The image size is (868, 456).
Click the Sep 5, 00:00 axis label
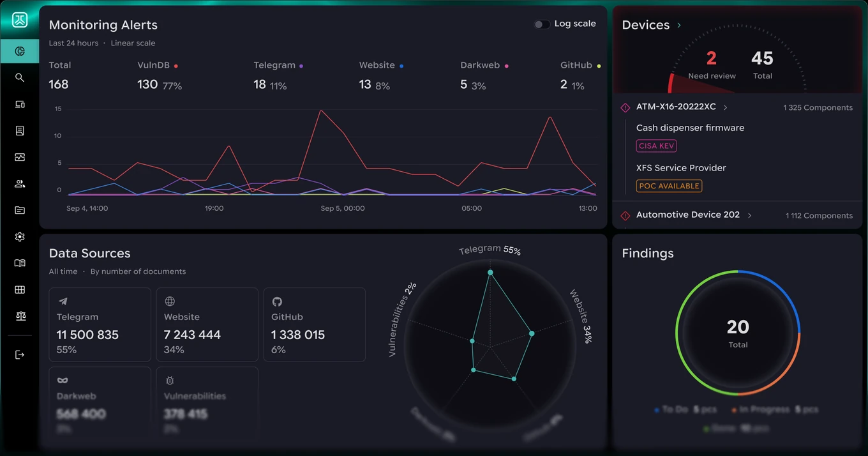click(343, 208)
